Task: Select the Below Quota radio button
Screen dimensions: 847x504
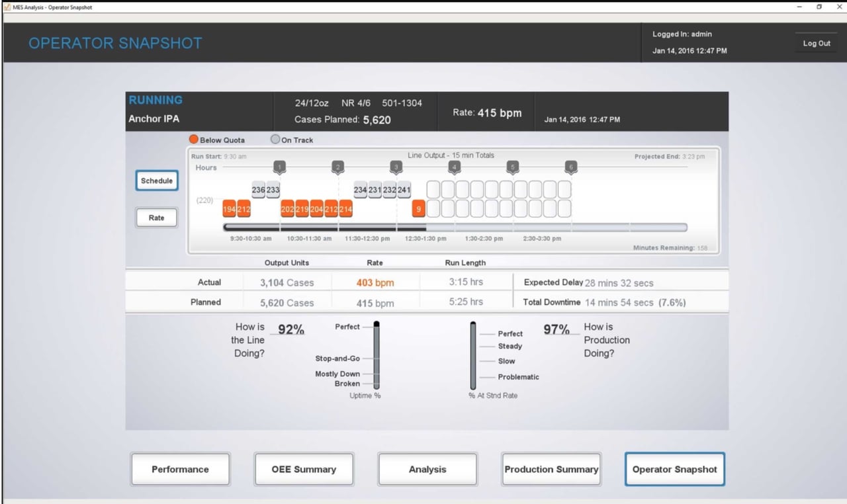Action: 193,139
